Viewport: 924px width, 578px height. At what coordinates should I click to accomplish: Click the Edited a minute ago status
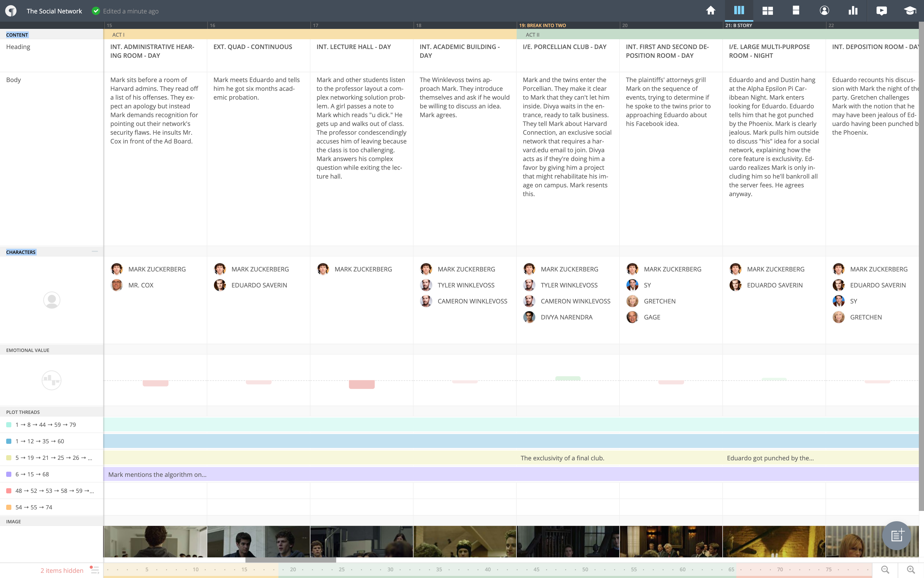[130, 11]
